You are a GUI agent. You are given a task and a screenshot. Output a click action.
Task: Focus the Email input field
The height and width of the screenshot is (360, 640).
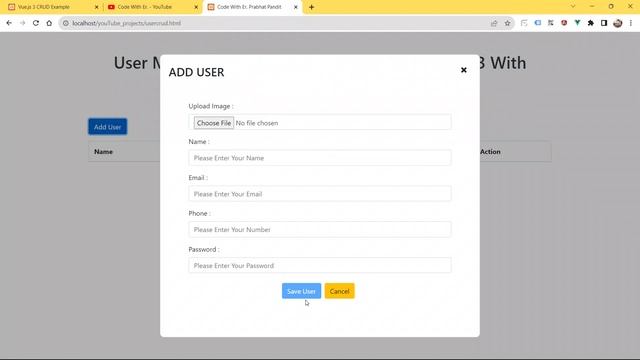[x=320, y=194]
